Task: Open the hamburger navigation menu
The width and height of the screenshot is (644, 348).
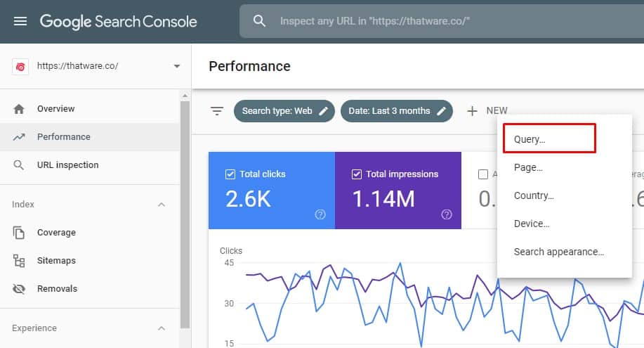Action: coord(20,21)
